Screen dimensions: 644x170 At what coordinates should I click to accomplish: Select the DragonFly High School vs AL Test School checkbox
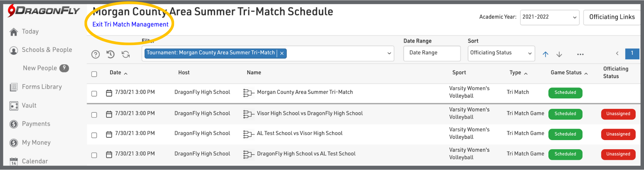pos(94,155)
